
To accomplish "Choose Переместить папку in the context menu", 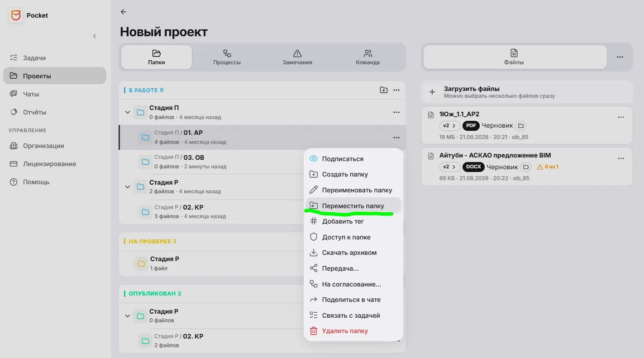I will (353, 206).
